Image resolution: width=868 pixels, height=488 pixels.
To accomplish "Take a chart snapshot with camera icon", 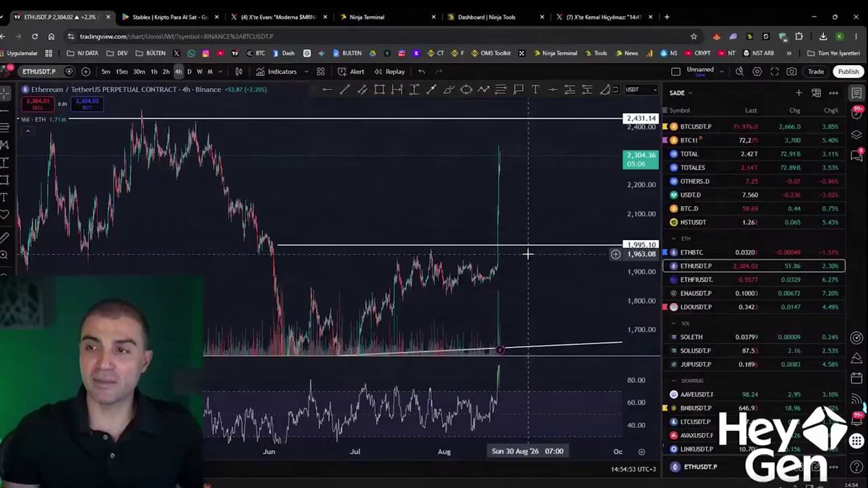I will pyautogui.click(x=791, y=72).
